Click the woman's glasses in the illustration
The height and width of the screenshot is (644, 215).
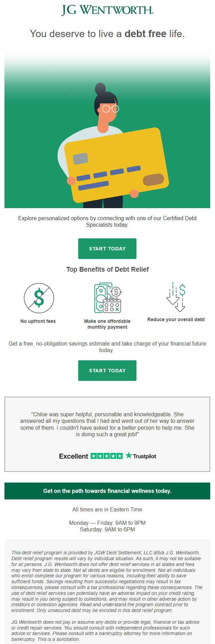coord(110,109)
